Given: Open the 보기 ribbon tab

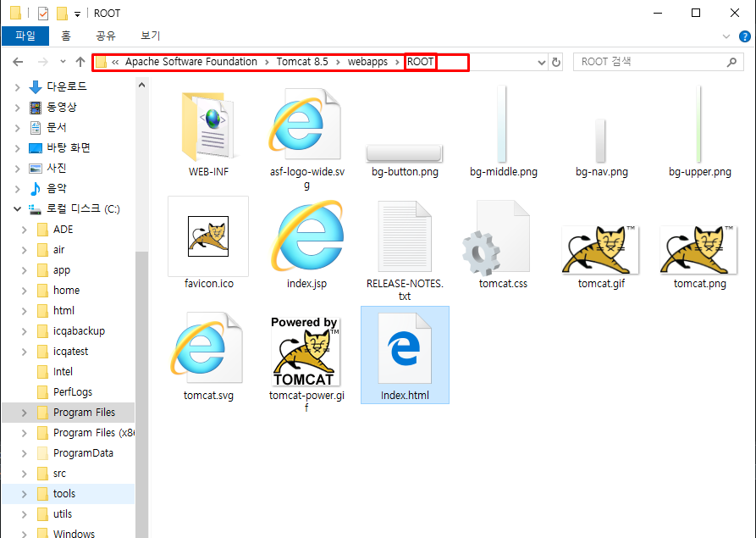Looking at the screenshot, I should (x=150, y=36).
